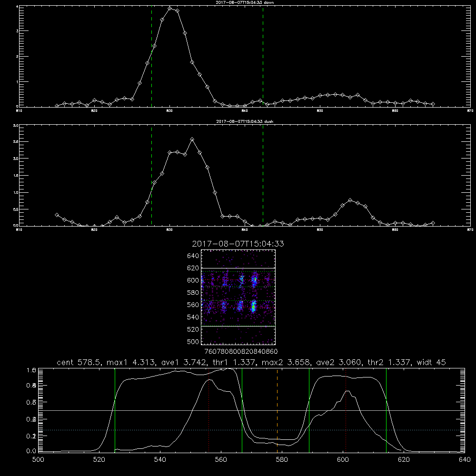Click the bottom plot's '540' x-axis label
476x476 pixels.
point(160,460)
